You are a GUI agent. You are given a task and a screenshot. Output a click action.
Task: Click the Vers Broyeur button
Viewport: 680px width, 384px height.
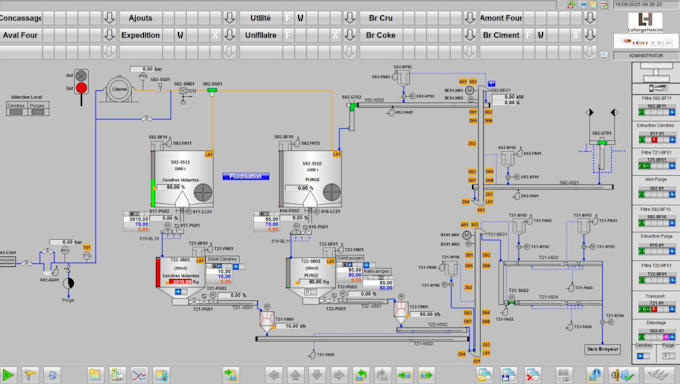click(x=602, y=349)
